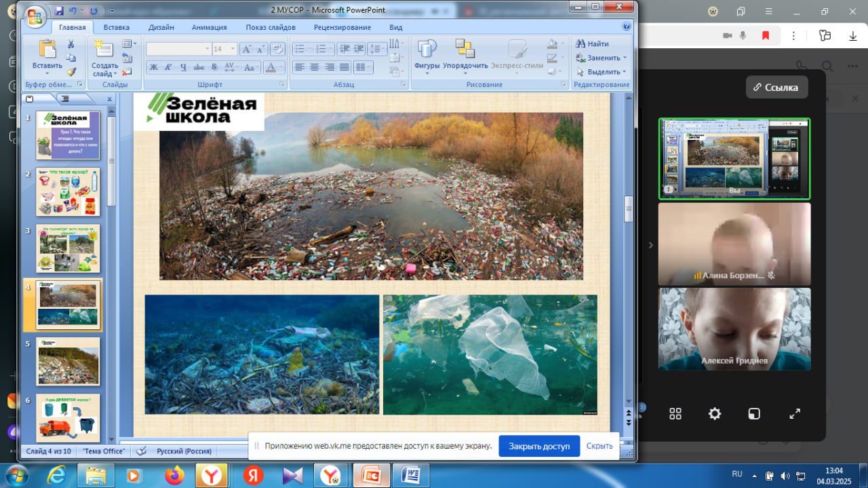Image resolution: width=868 pixels, height=488 pixels.
Task: Save the presentation via Quick Access toolbar
Action: (59, 12)
